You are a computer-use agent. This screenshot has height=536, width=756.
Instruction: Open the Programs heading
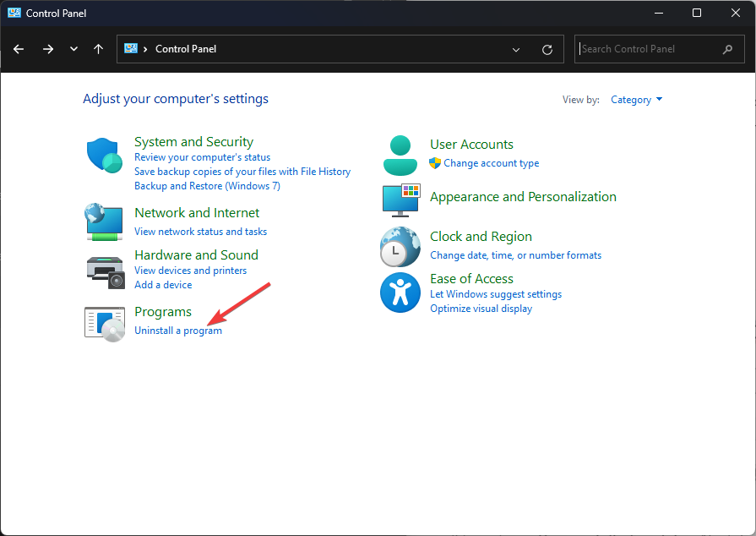point(163,312)
